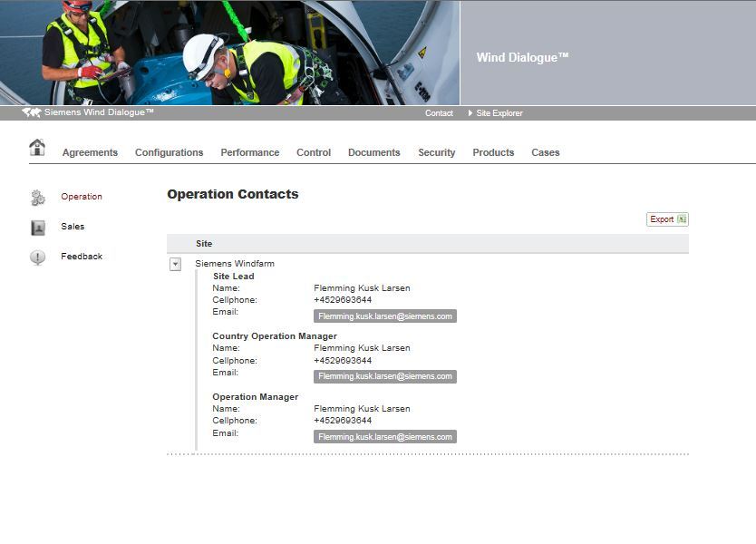Click the Contact link in the header bar
This screenshot has width=756, height=544.
(439, 112)
